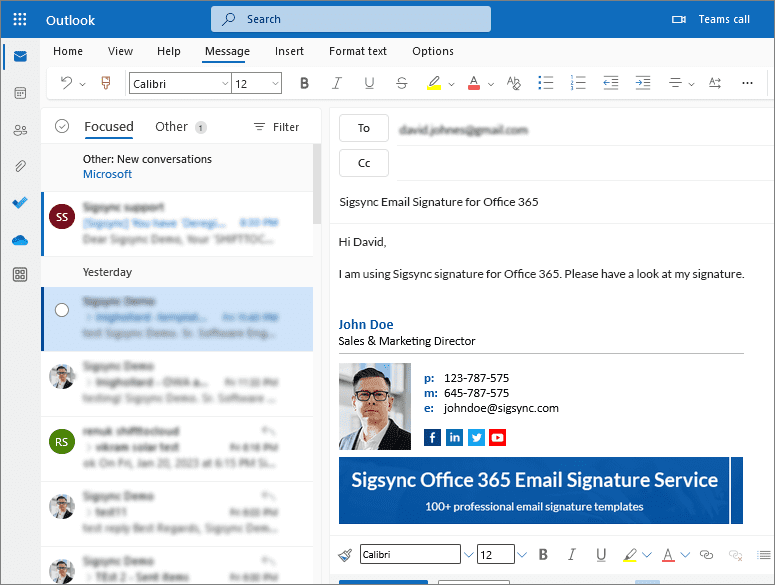Switch to the Insert ribbon tab
The width and height of the screenshot is (775, 585).
[x=289, y=51]
